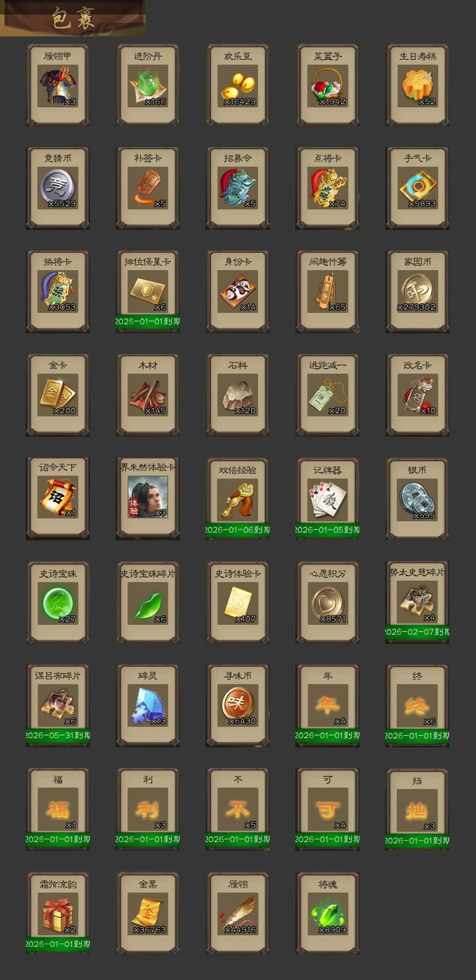Select the 菜篮子 basket item
Viewport: 476px width, 980px height.
(x=327, y=86)
